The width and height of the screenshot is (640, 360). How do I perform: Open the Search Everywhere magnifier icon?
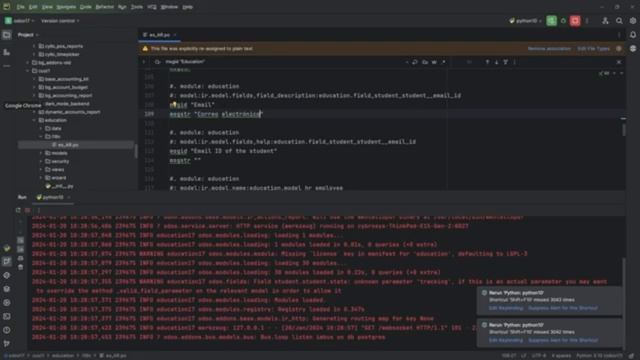click(x=619, y=21)
